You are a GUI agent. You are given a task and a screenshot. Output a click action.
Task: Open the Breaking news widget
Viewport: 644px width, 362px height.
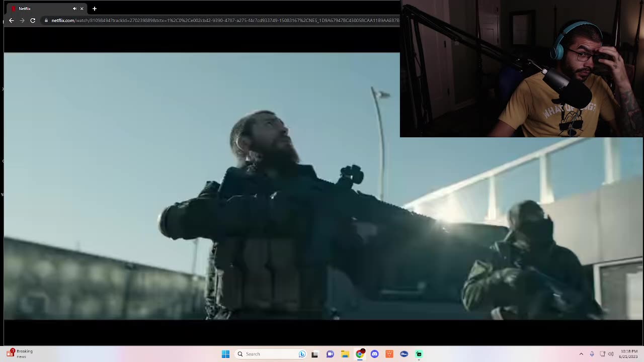tap(20, 354)
